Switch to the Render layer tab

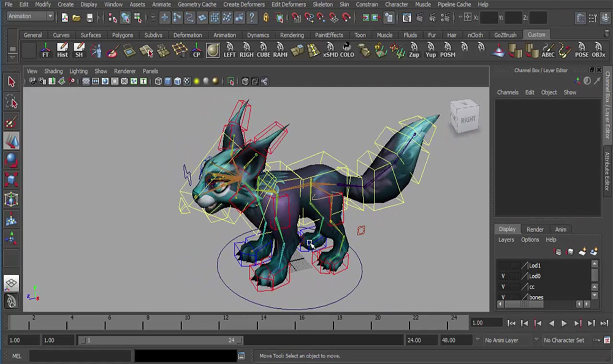coord(535,229)
